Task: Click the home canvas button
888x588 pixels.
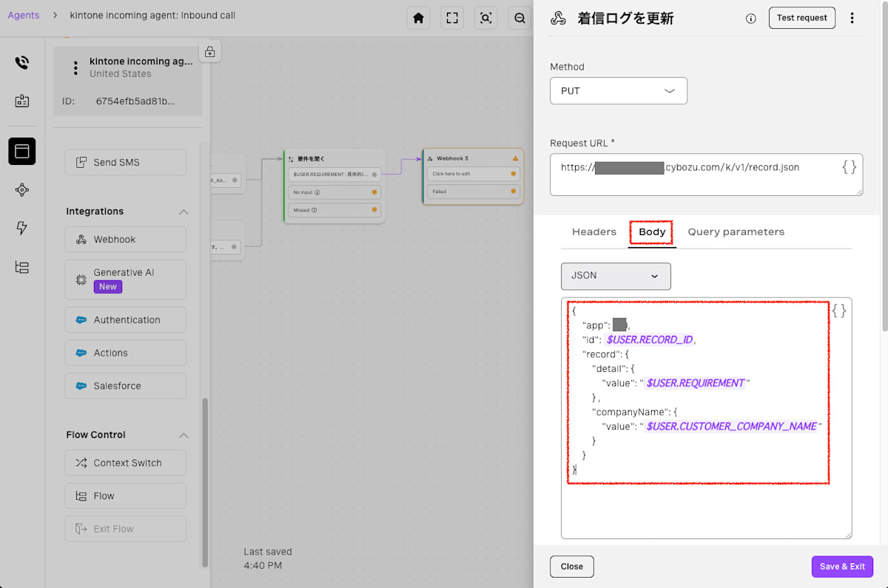Action: (418, 18)
